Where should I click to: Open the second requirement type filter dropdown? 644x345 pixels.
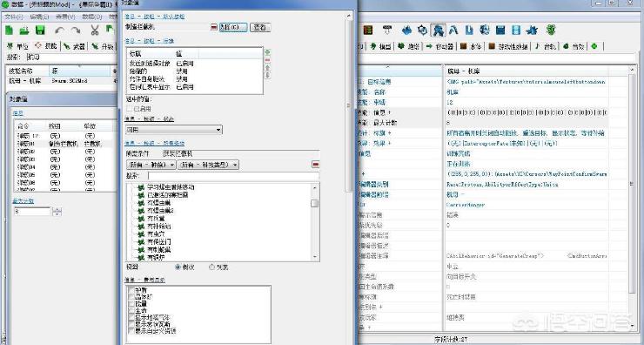click(208, 165)
